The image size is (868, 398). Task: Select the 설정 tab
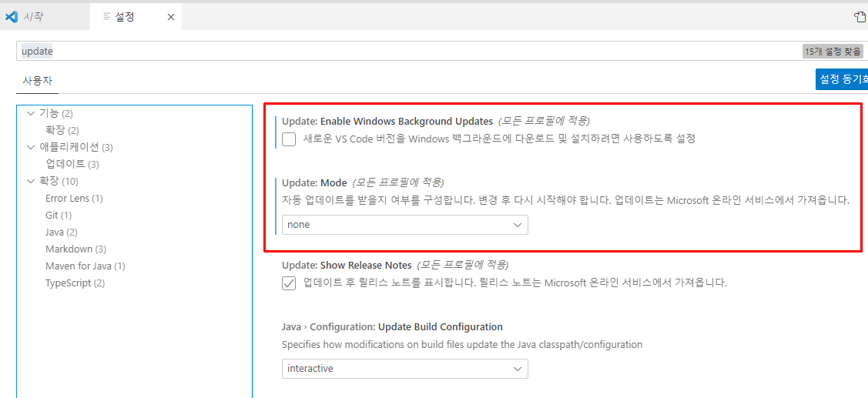136,17
